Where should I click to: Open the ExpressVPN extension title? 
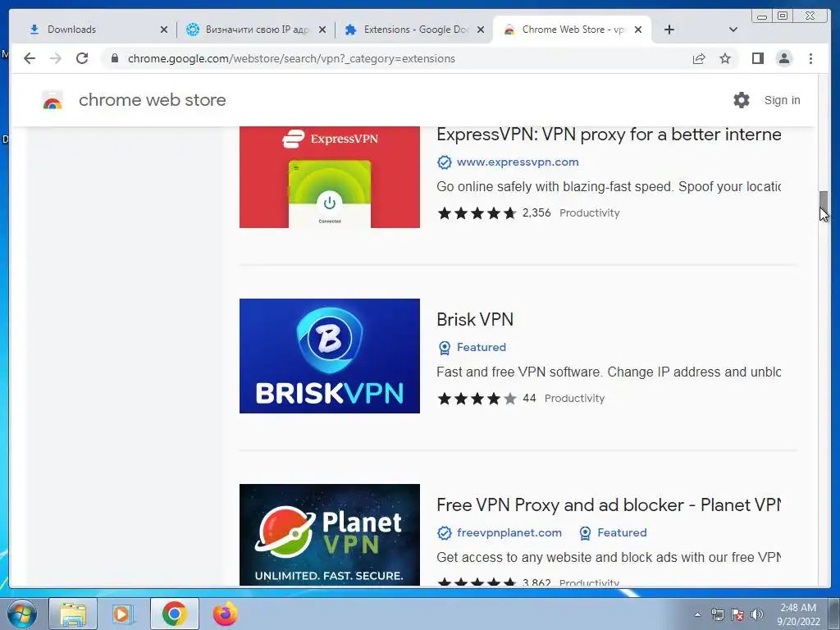[609, 134]
